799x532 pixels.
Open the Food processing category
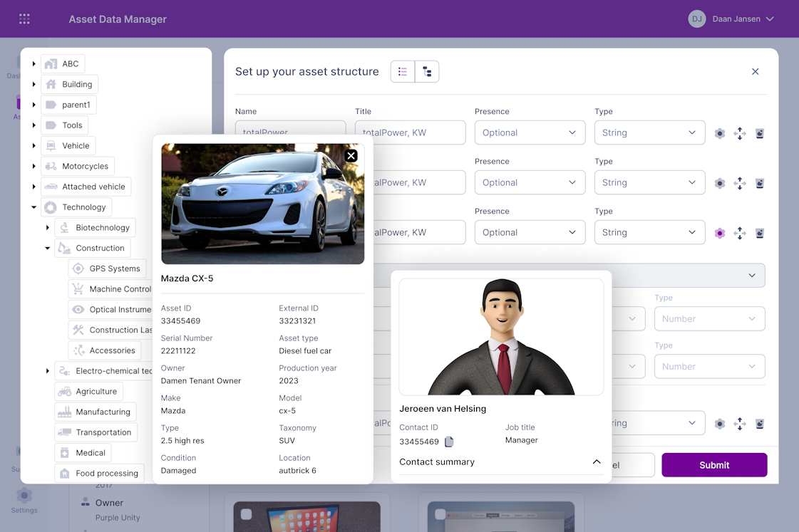pyautogui.click(x=99, y=473)
